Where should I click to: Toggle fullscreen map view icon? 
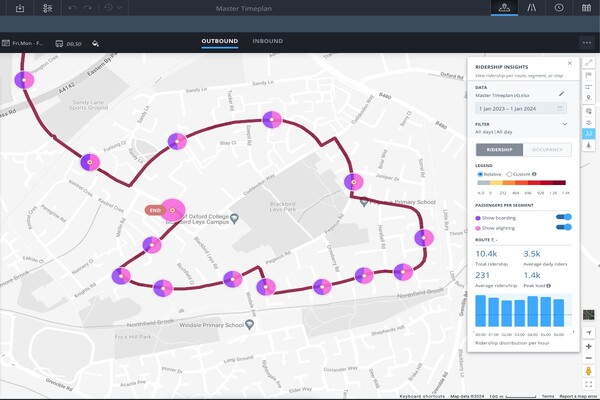(589, 384)
